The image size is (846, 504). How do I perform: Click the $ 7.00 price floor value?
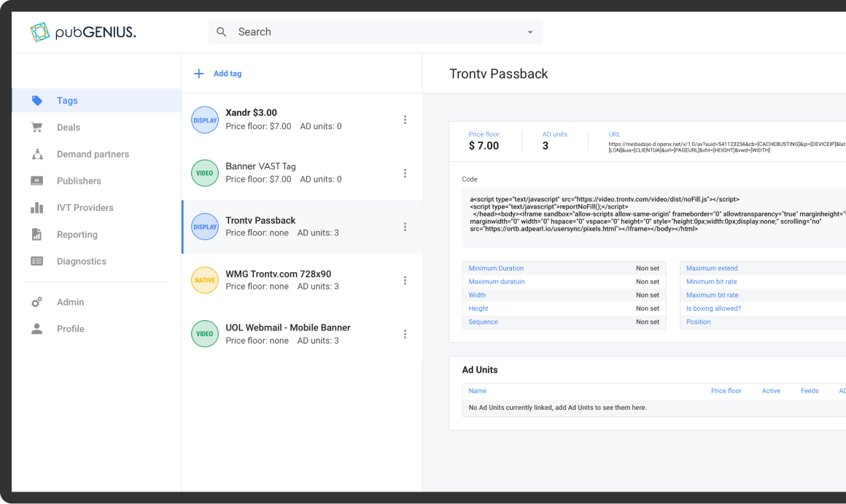pos(484,146)
